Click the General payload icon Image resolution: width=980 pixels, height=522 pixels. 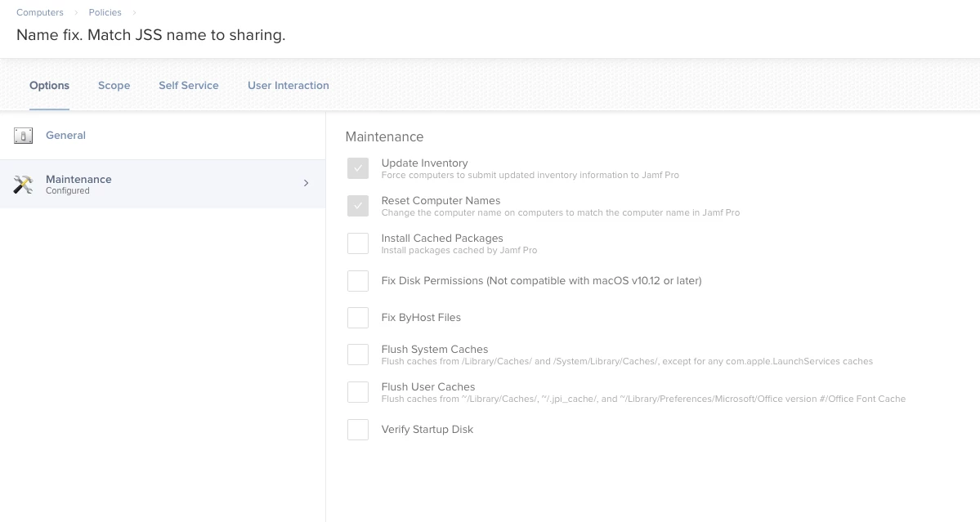(x=23, y=136)
